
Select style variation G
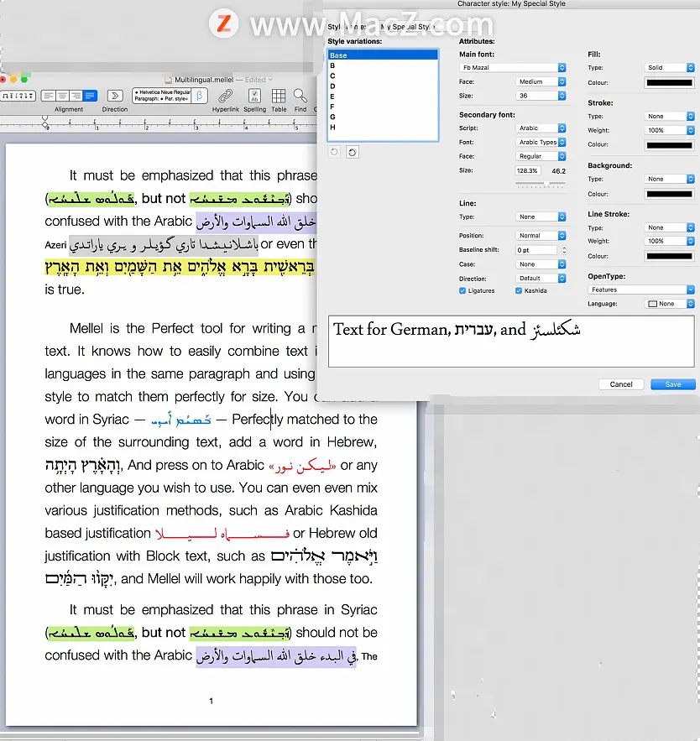[383, 117]
